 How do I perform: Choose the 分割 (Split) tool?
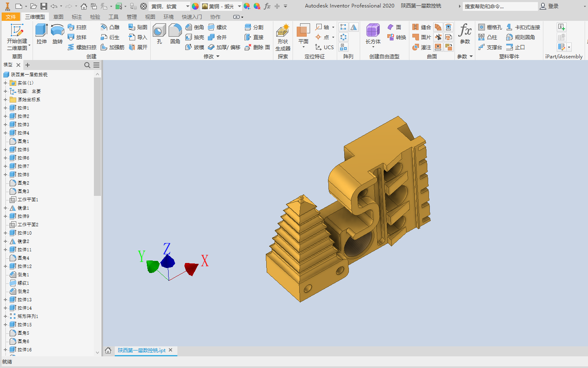(254, 27)
